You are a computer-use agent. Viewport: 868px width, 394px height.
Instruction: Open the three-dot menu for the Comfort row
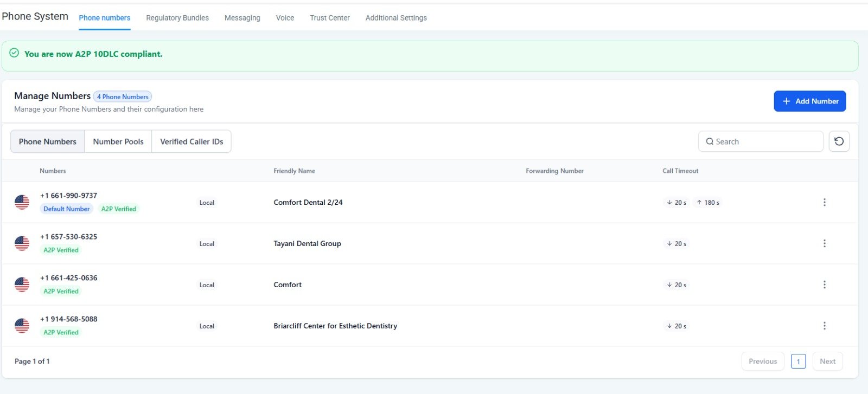[824, 285]
